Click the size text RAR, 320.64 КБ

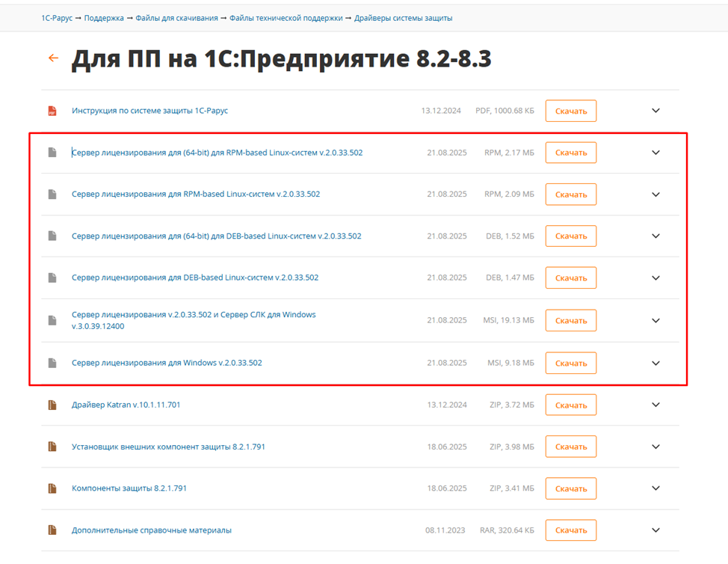507,530
